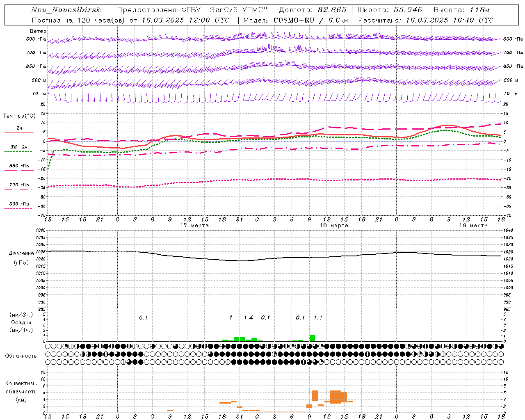525x420 pixels.
Task: Click the 1040 label on left pressure axis
Action: 40,231
